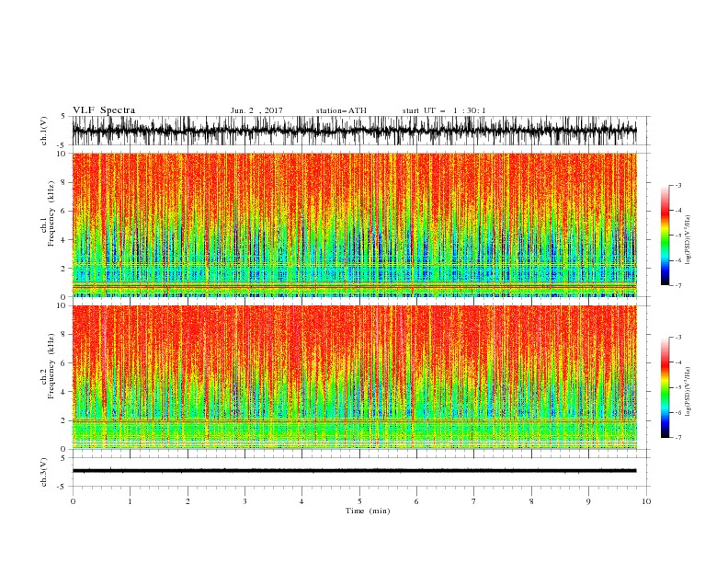The height and width of the screenshot is (563, 728).
Task: Click the "station=ATH" label
Action: (x=341, y=110)
